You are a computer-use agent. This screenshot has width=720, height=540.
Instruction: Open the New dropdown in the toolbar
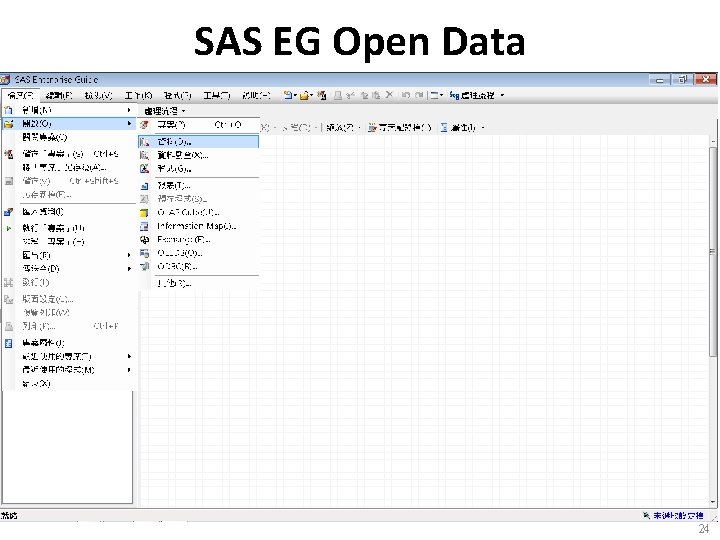tap(290, 95)
